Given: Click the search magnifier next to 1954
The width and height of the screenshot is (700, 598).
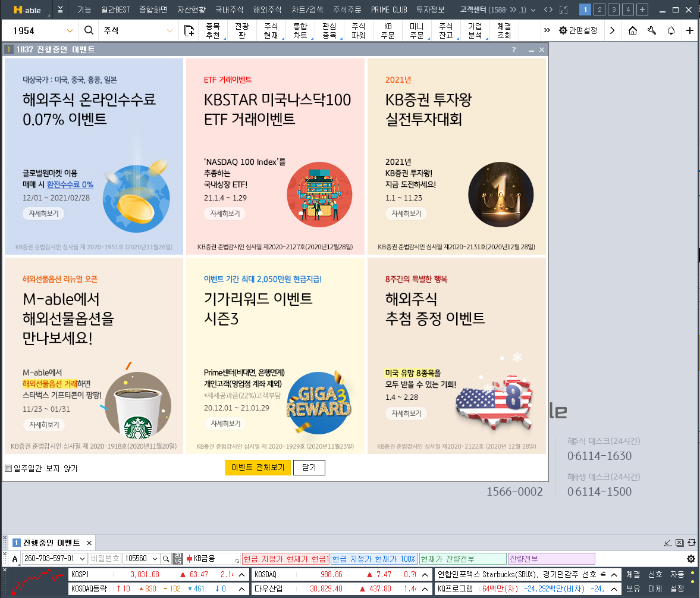Looking at the screenshot, I should pos(89,30).
